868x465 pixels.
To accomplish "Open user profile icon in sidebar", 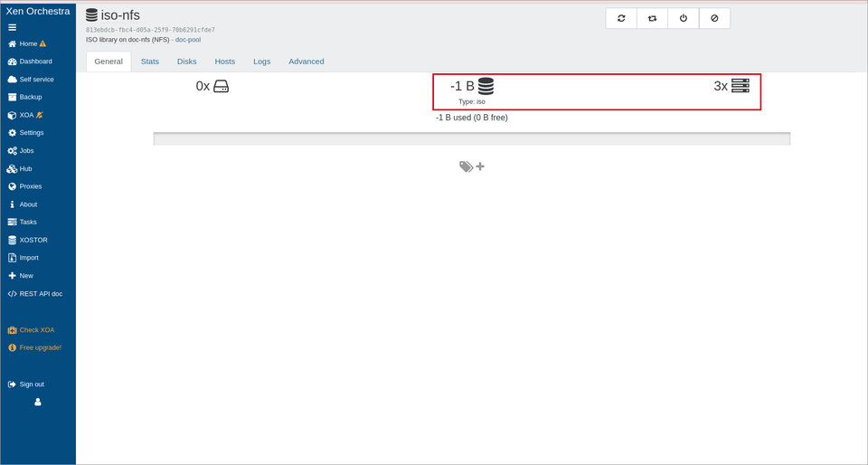I will click(38, 403).
